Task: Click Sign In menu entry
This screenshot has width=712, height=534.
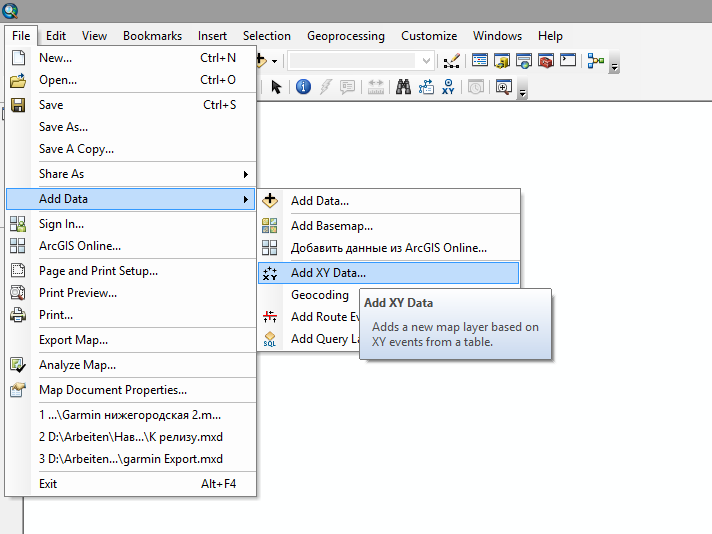Action: (x=61, y=224)
